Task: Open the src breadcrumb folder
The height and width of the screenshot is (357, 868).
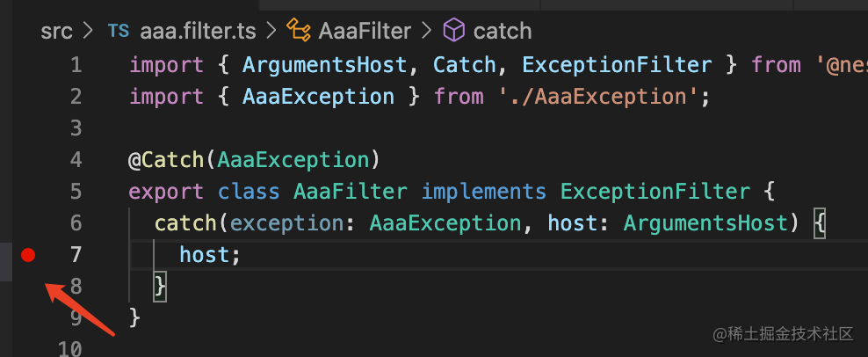Action: [57, 32]
